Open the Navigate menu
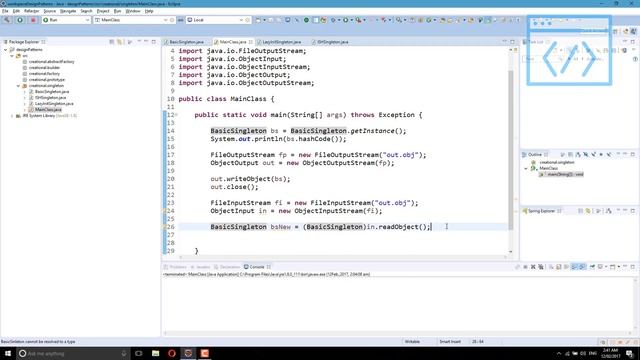This screenshot has width=640, height=360. pos(68,11)
